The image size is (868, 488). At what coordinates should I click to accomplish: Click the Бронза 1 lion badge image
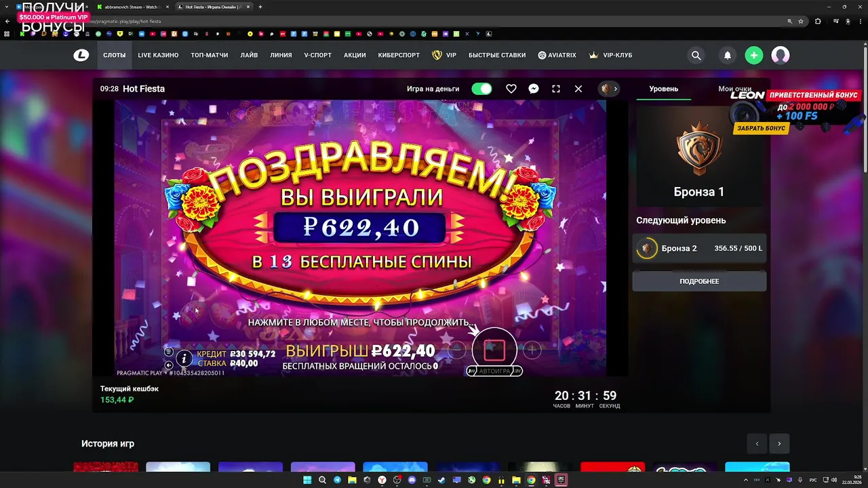click(698, 149)
